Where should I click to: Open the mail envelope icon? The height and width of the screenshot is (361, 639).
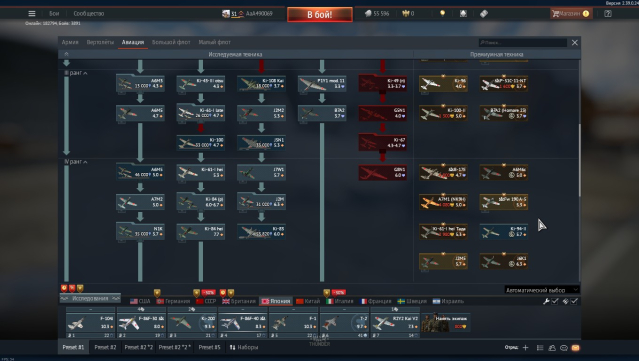575,348
